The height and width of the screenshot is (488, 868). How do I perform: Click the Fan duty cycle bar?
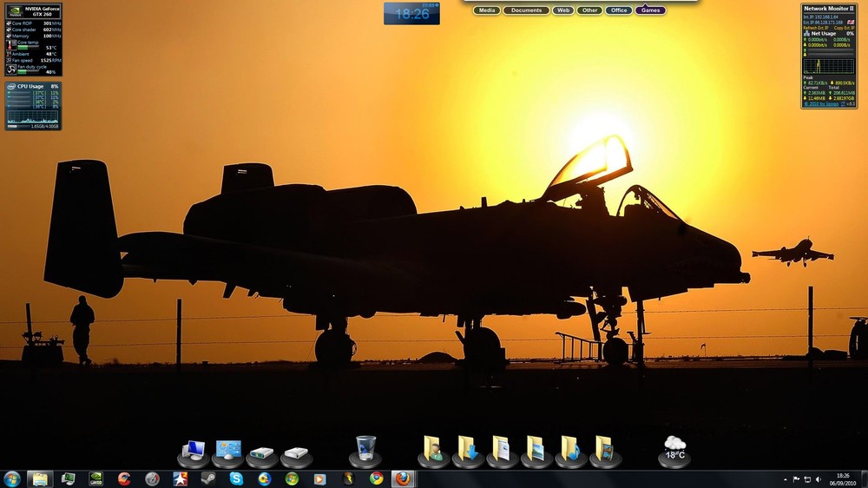(x=27, y=71)
